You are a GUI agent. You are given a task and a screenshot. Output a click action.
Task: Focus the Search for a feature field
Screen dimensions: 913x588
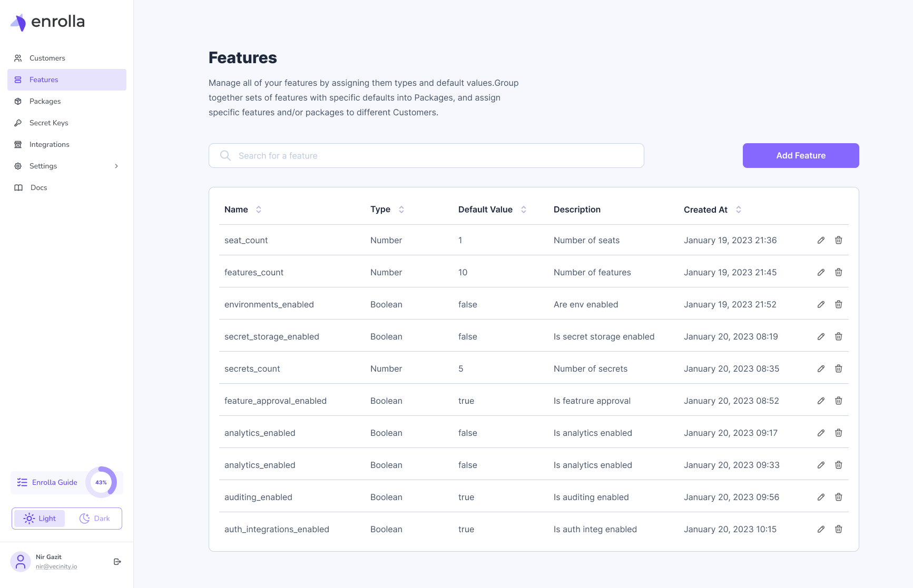click(426, 156)
